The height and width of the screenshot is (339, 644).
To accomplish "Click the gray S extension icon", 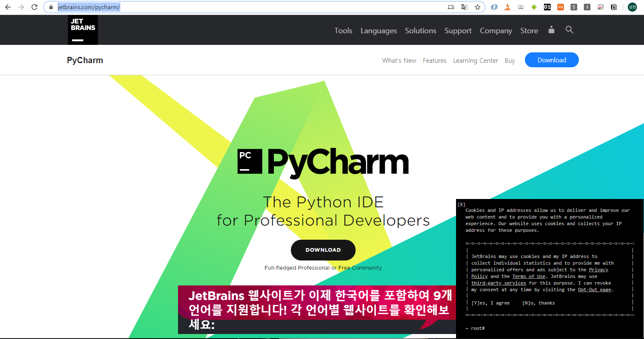I will point(574,7).
